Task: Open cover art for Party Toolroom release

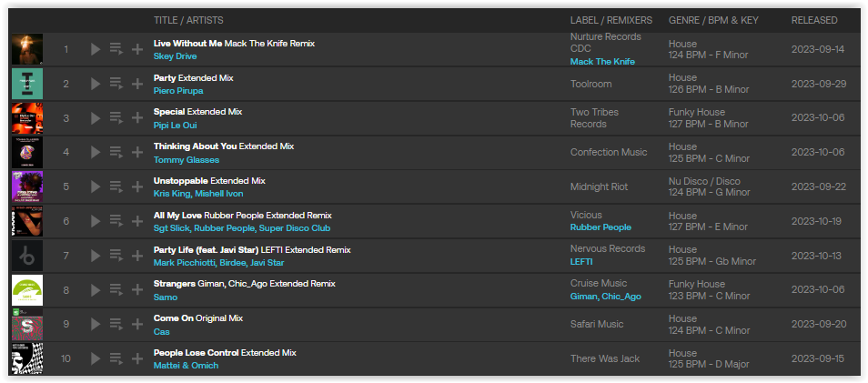Action: click(x=27, y=84)
